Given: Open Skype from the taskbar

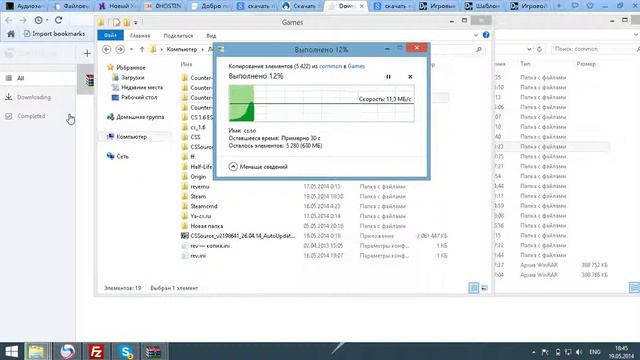Looking at the screenshot, I should pyautogui.click(x=126, y=351).
